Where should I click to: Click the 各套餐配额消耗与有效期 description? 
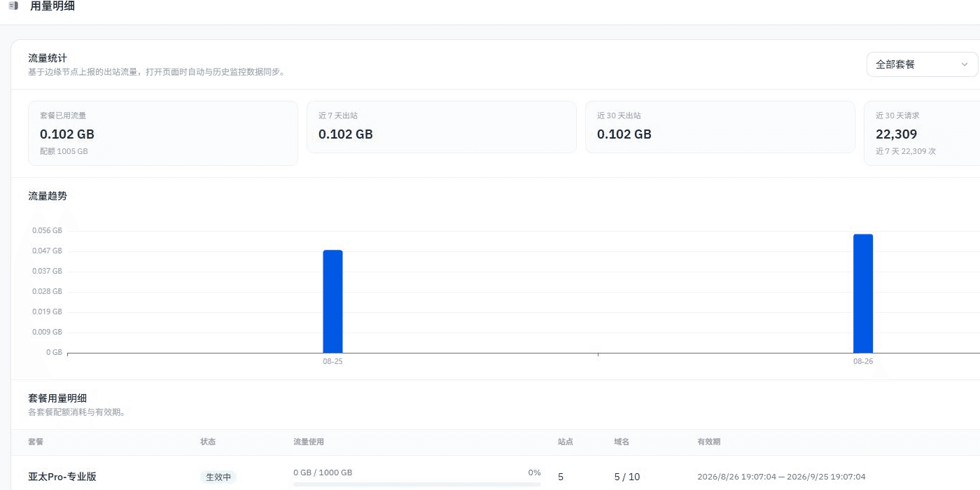77,412
